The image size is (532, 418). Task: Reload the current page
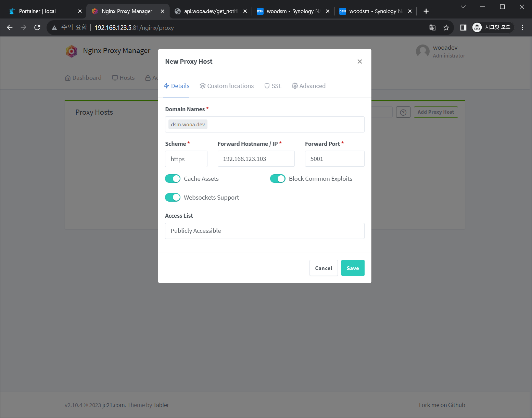click(37, 27)
